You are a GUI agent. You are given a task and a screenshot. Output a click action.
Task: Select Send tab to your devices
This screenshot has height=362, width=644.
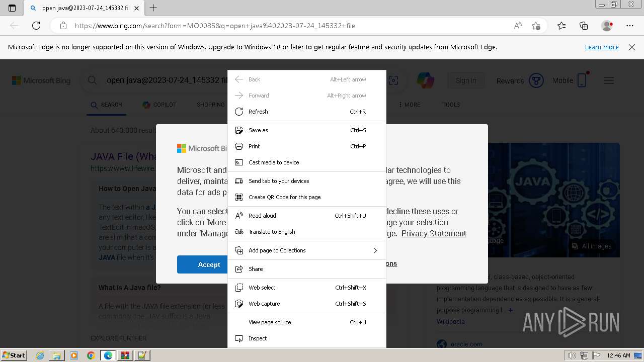(x=307, y=181)
